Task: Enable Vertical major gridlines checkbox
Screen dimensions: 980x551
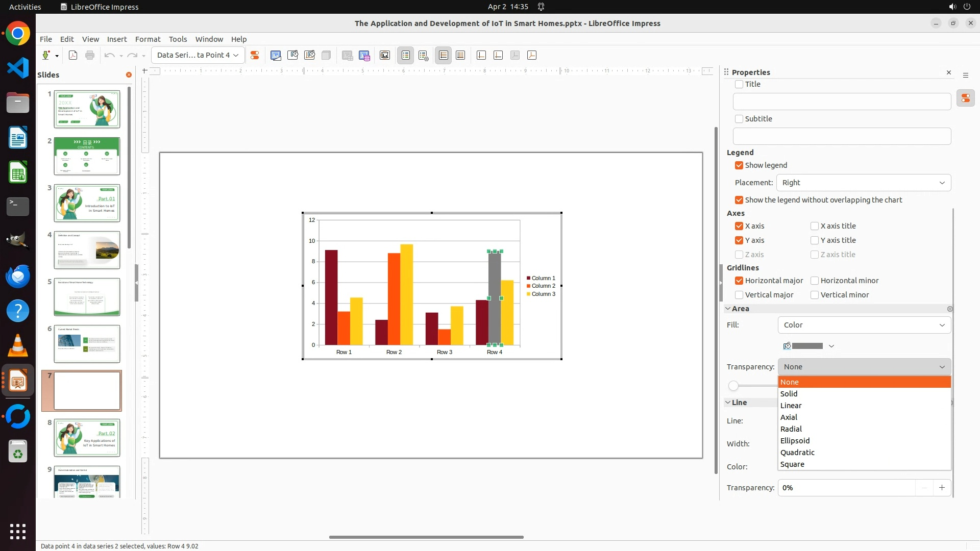Action: click(739, 295)
